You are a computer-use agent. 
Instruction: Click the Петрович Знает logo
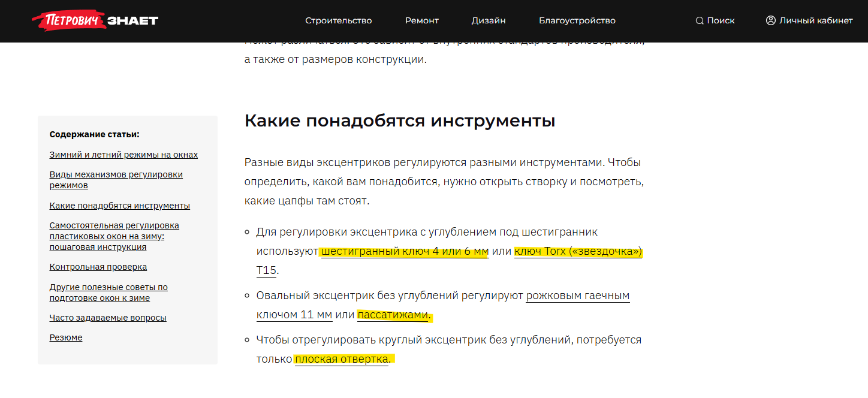[95, 21]
